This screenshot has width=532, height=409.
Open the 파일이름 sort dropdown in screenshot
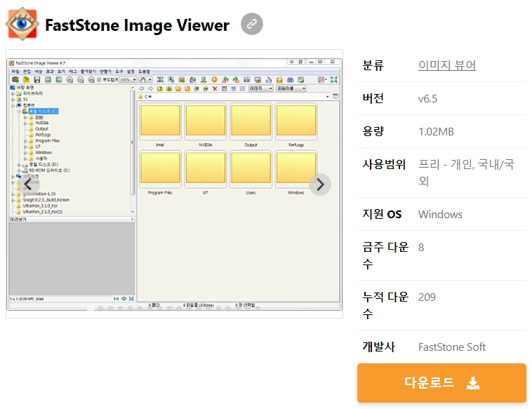[291, 88]
